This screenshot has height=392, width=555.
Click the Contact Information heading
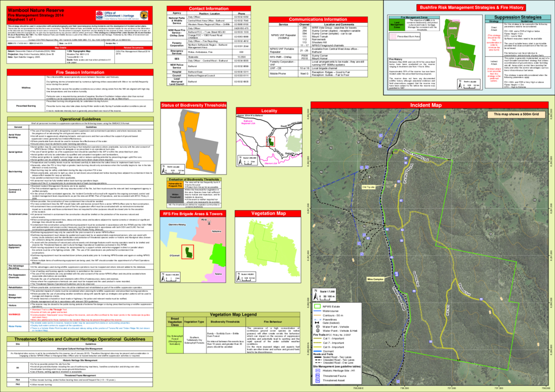(209, 9)
